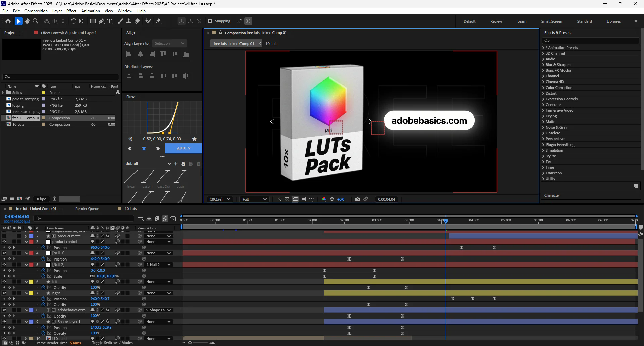This screenshot has width=644, height=346.
Task: Select the Hand tool in toolbar
Action: [27, 21]
